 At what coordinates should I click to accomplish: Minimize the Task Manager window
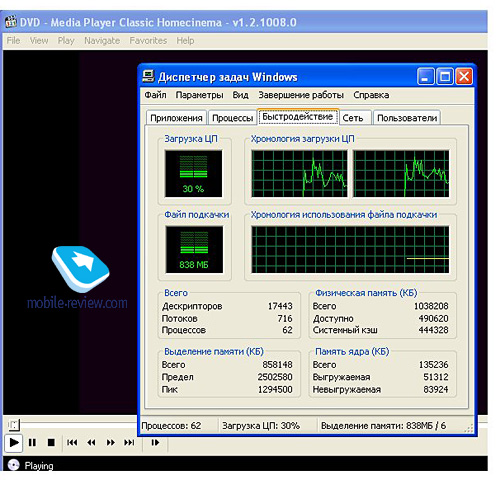(x=426, y=77)
